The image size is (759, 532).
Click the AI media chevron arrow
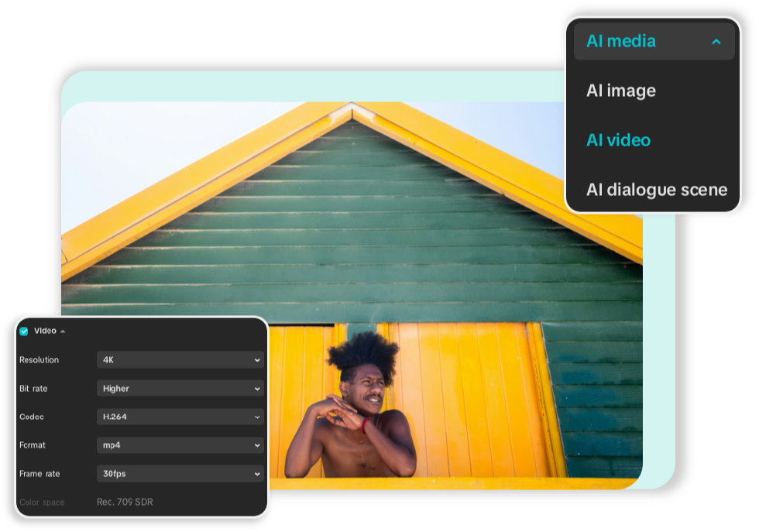[x=716, y=42]
